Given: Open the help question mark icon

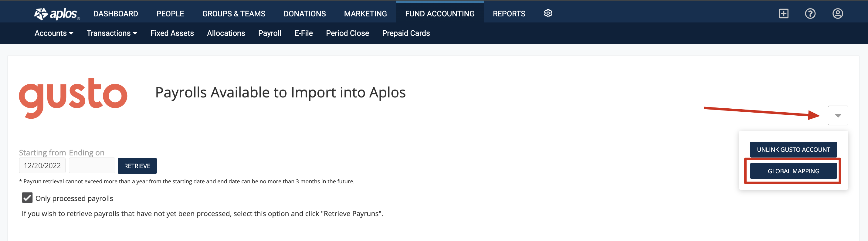Looking at the screenshot, I should click(810, 13).
